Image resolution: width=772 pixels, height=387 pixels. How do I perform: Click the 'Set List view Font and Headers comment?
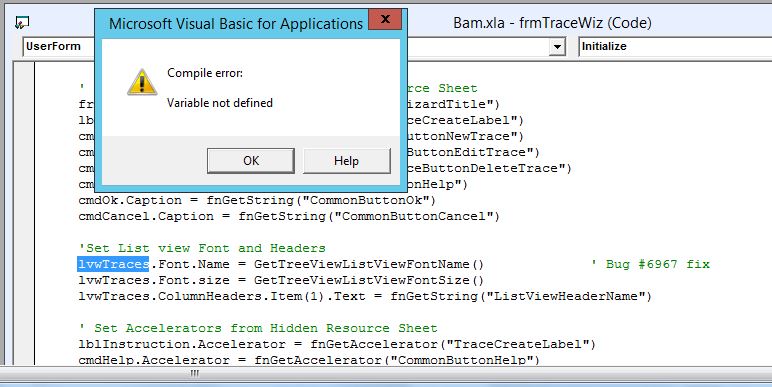pos(202,248)
